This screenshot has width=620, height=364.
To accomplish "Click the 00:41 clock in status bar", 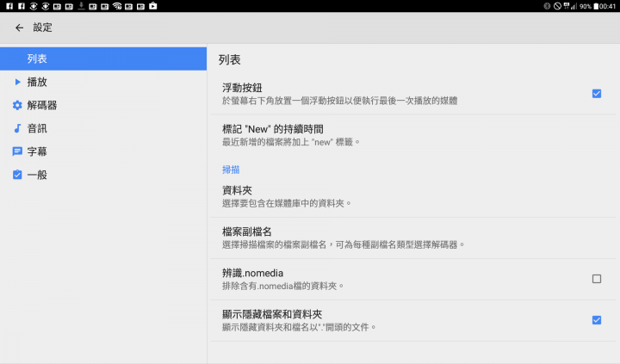I will (x=607, y=6).
